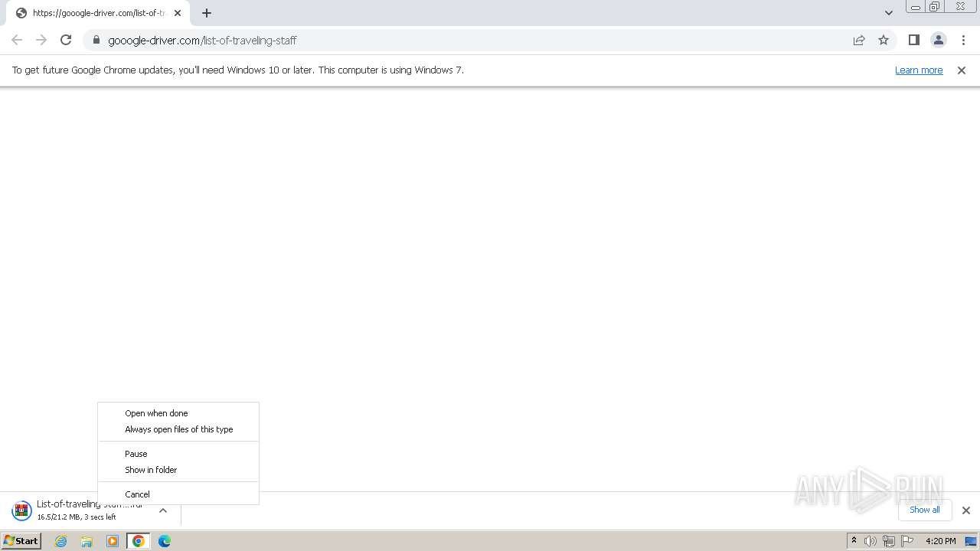Image resolution: width=980 pixels, height=551 pixels.
Task: Click the volume speaker tray icon
Action: (871, 541)
